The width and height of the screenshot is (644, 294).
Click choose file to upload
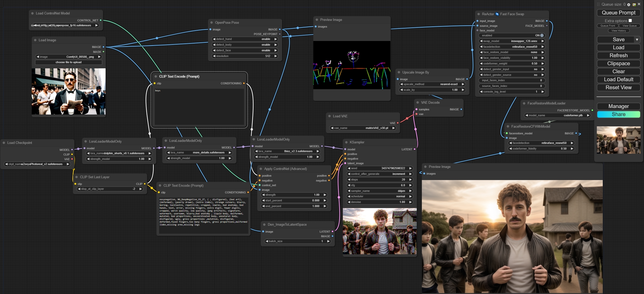pyautogui.click(x=68, y=62)
